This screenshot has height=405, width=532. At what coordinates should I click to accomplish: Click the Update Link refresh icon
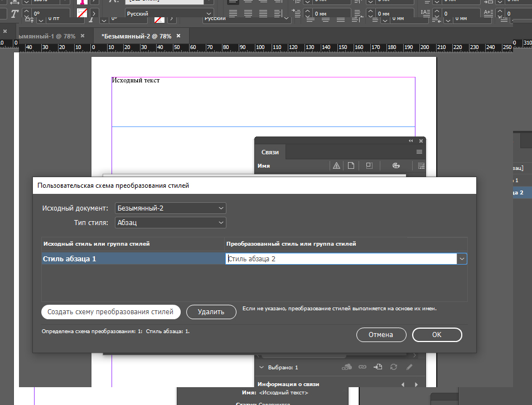[394, 367]
